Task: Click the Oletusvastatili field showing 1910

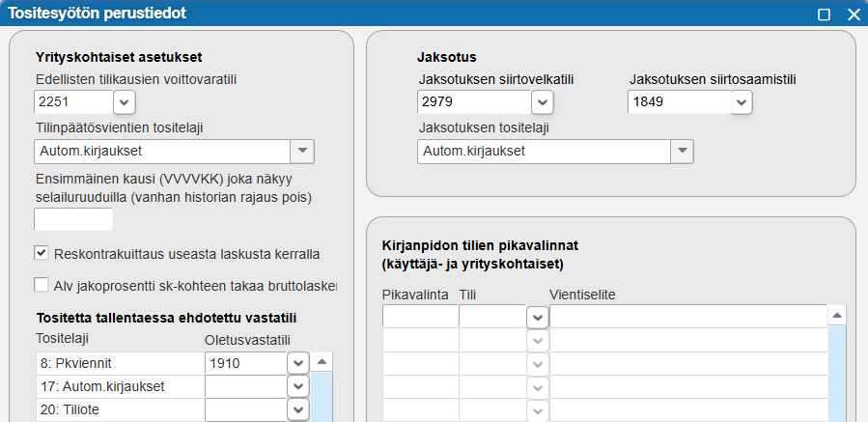Action: (x=245, y=363)
